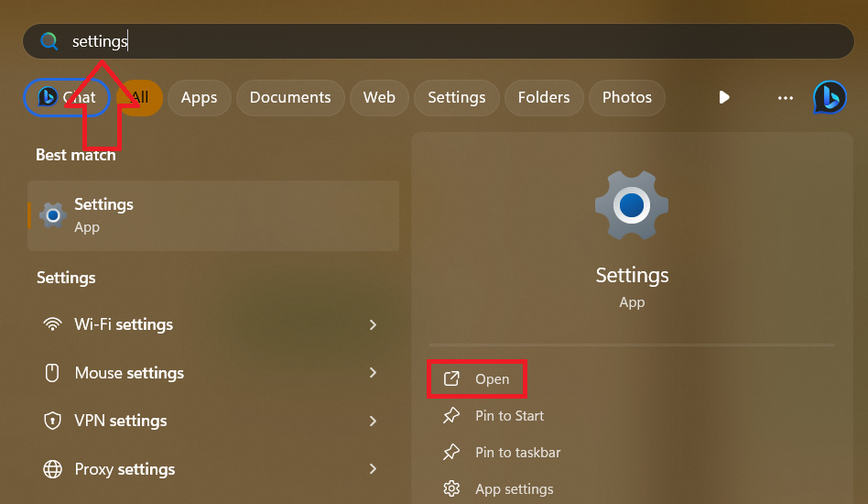Expand VPN settings using the right chevron
This screenshot has height=504, width=868.
point(373,421)
